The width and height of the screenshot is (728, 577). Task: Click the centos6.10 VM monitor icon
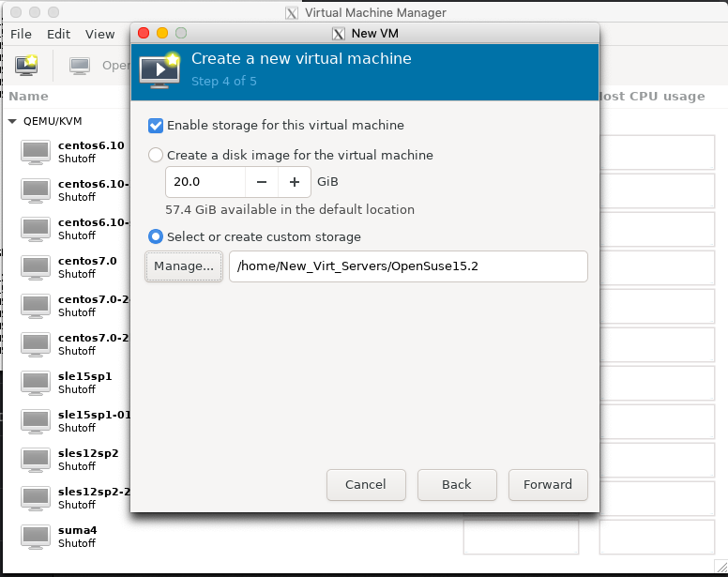pyautogui.click(x=36, y=152)
